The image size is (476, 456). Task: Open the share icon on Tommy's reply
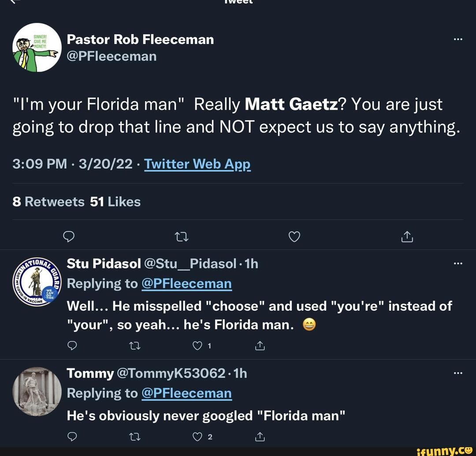[260, 437]
